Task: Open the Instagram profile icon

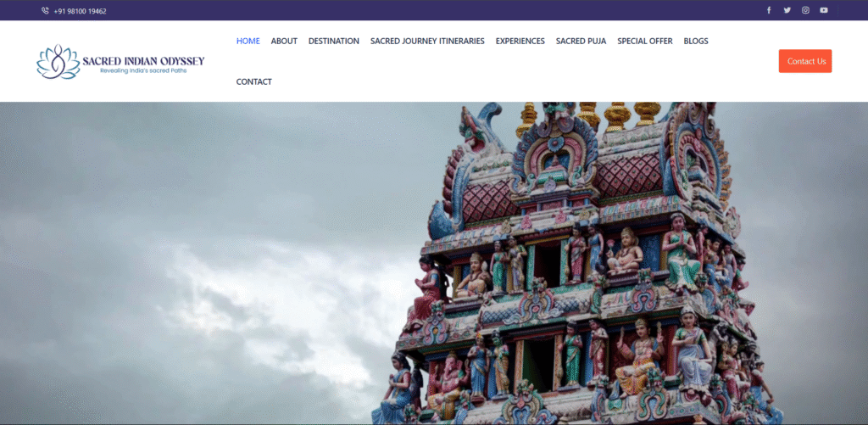Action: pyautogui.click(x=805, y=10)
